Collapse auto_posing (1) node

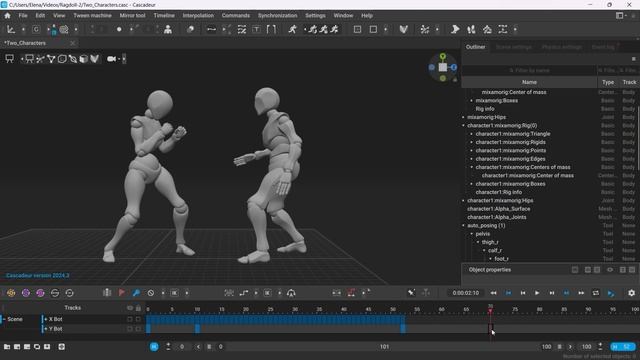click(463, 225)
